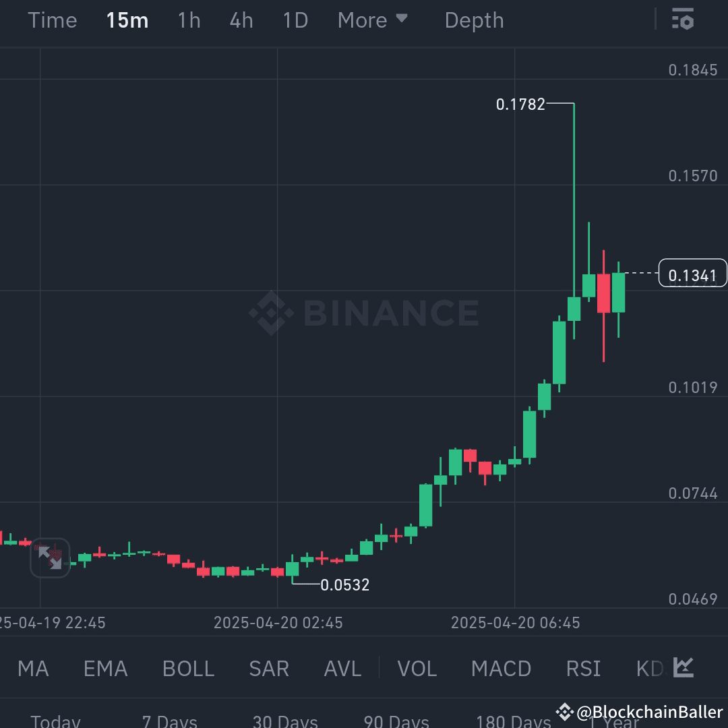This screenshot has height=728, width=728.
Task: Click the 90 Days range button
Action: (395, 721)
